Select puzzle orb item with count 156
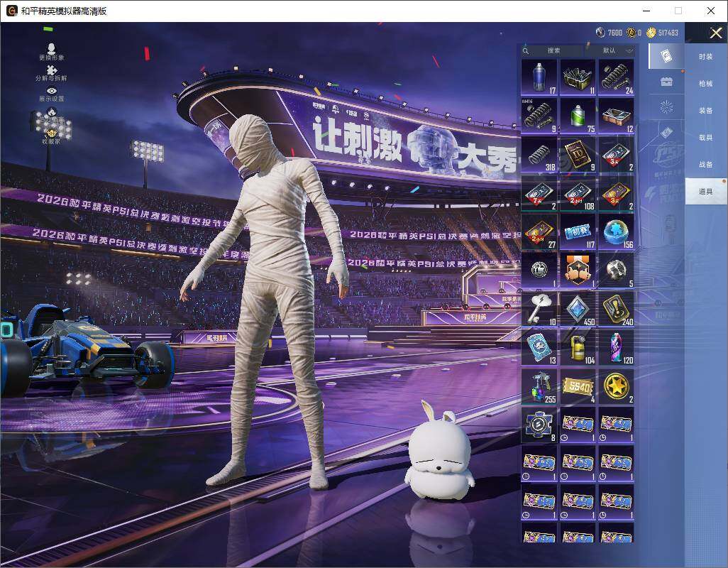 coord(616,231)
